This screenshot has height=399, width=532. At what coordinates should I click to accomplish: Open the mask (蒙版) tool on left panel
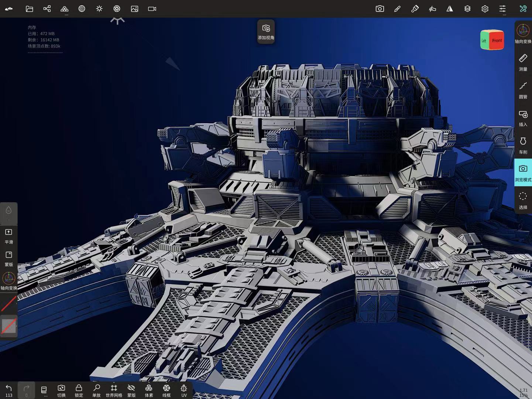click(8, 258)
